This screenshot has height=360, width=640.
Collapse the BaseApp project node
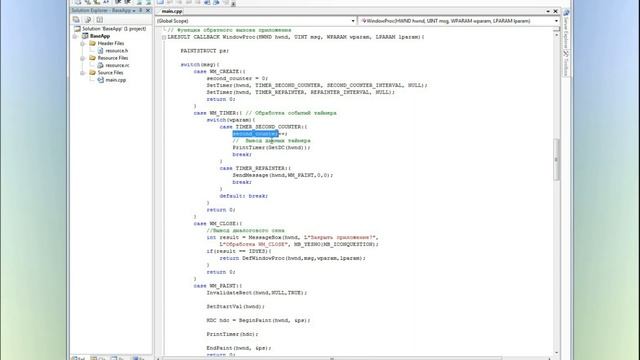[75, 36]
